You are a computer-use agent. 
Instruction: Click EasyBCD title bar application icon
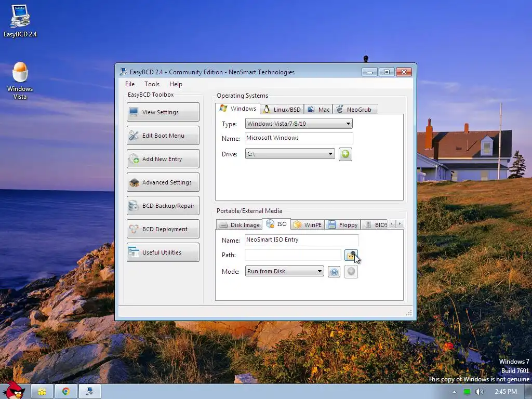[123, 72]
